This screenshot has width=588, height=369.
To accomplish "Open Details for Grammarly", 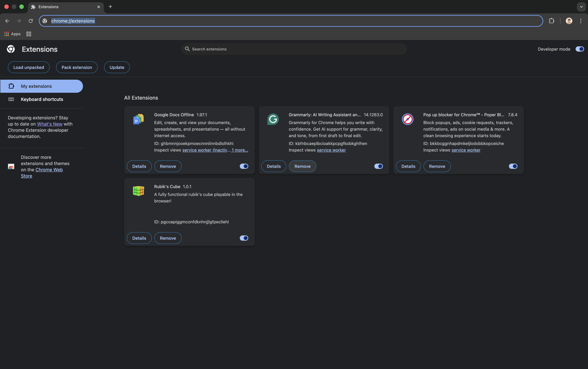I will click(274, 166).
